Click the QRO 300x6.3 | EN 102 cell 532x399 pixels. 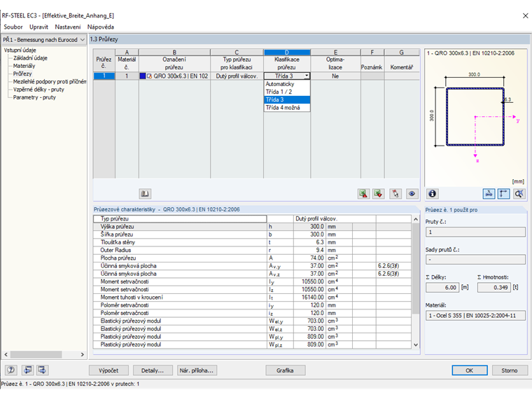tap(174, 76)
